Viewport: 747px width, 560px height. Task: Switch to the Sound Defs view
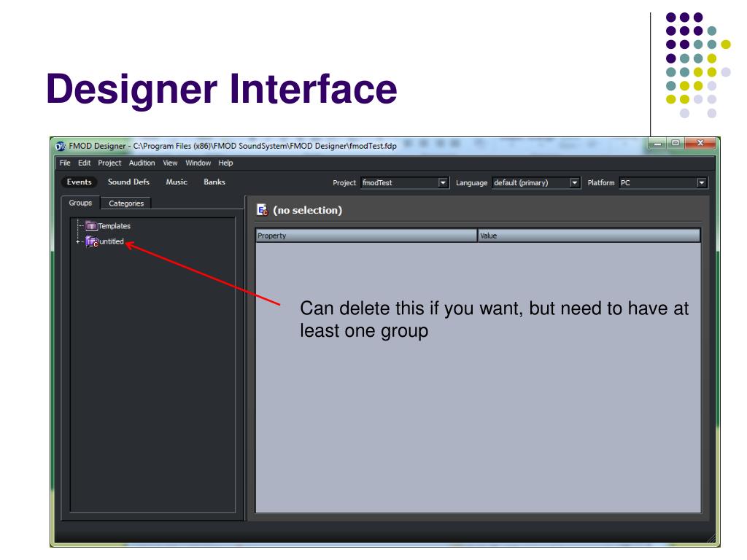pos(128,182)
